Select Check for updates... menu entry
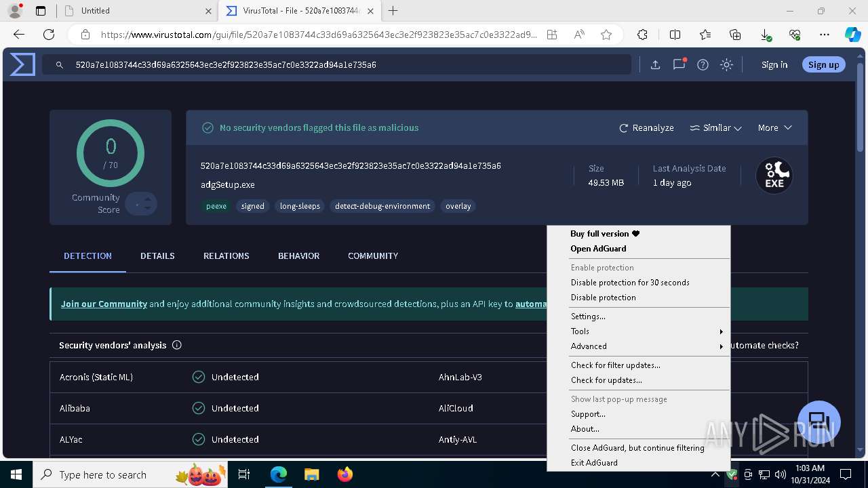The image size is (868, 488). click(638, 380)
